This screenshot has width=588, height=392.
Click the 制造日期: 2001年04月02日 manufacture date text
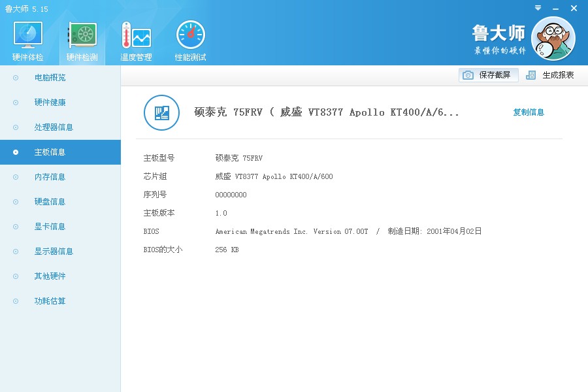click(434, 231)
